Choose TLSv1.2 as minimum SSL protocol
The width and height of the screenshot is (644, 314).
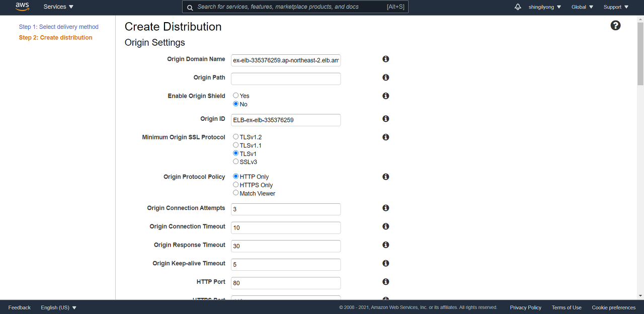[235, 136]
